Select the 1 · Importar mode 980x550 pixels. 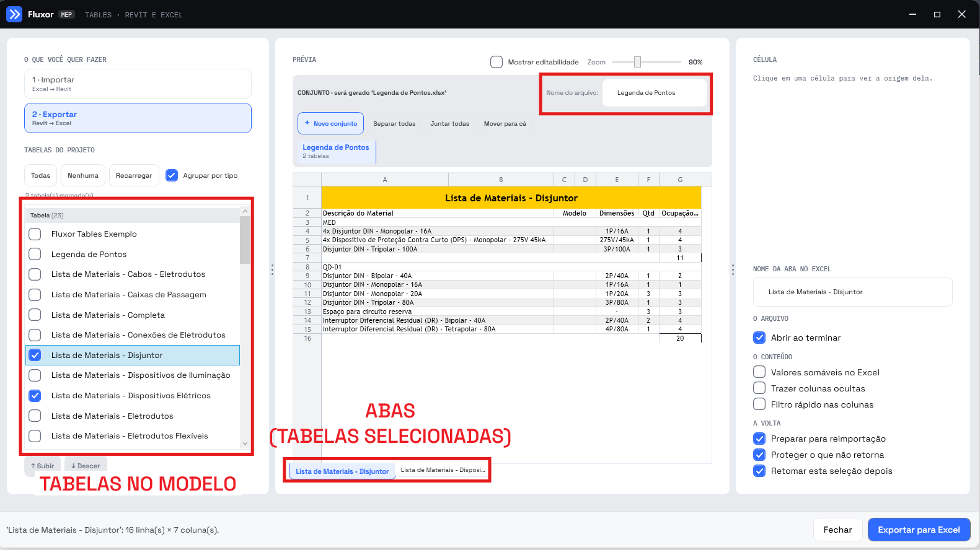(138, 84)
